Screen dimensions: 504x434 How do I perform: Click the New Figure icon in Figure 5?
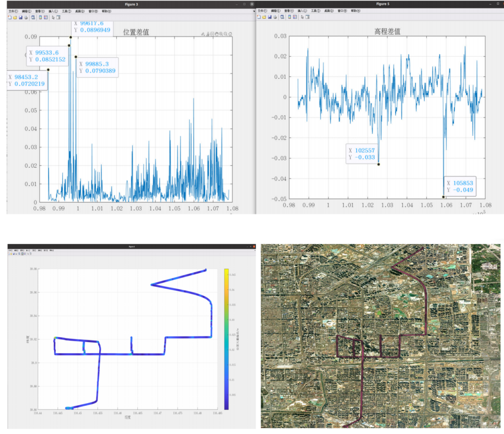[259, 17]
